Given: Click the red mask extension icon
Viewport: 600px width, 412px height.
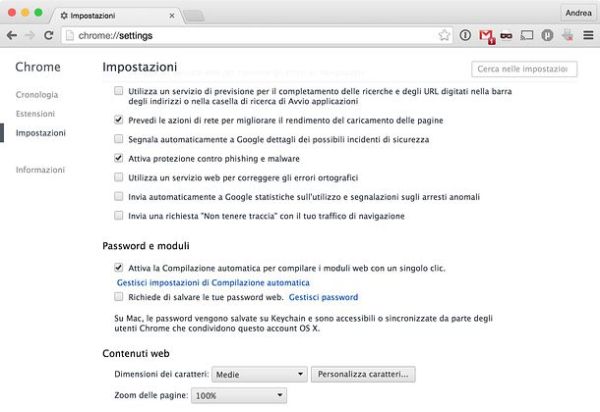Looking at the screenshot, I should point(506,35).
